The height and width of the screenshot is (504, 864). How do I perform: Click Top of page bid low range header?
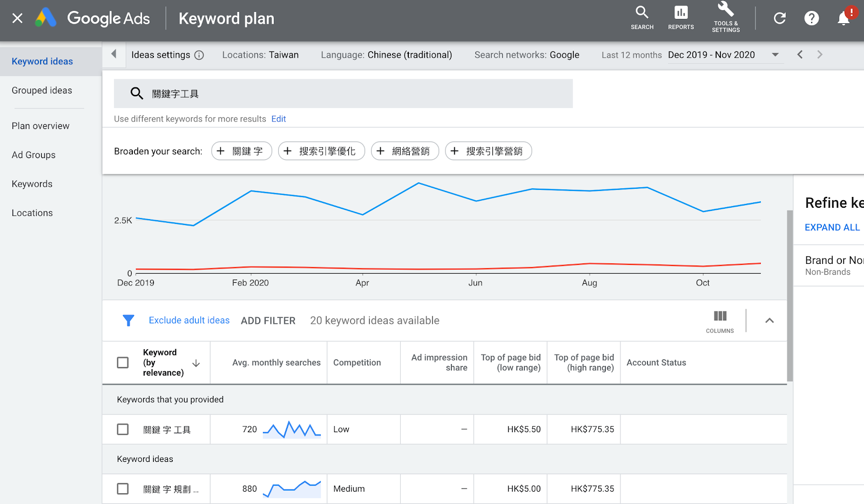(511, 363)
